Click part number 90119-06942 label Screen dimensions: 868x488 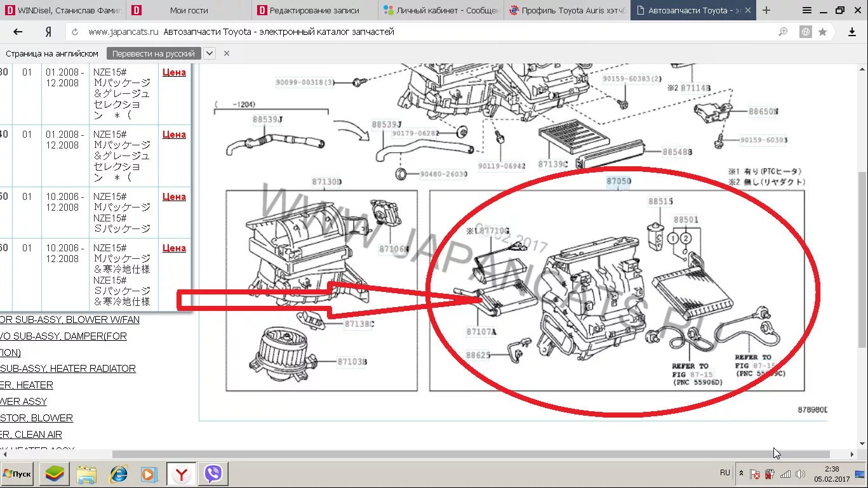(502, 166)
